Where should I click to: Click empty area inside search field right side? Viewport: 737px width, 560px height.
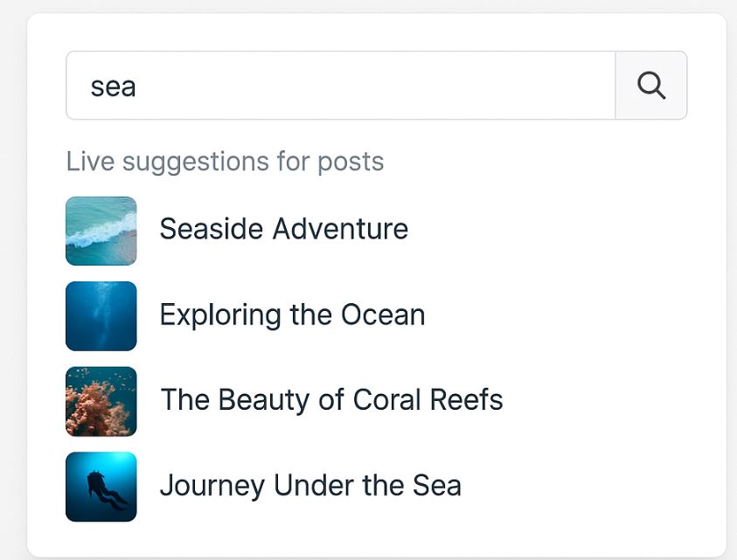click(x=525, y=86)
